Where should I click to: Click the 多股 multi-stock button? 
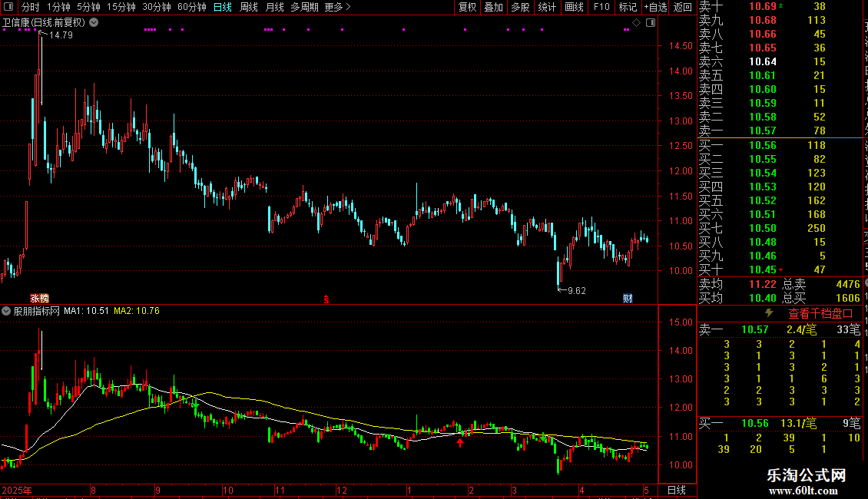click(x=520, y=7)
